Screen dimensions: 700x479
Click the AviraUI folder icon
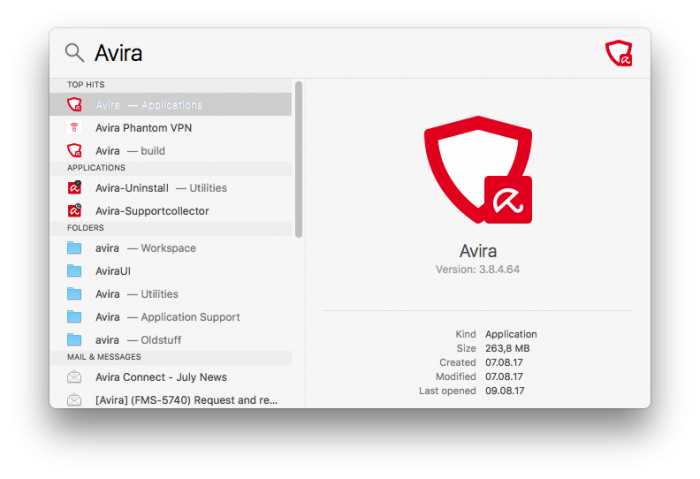pyautogui.click(x=75, y=271)
